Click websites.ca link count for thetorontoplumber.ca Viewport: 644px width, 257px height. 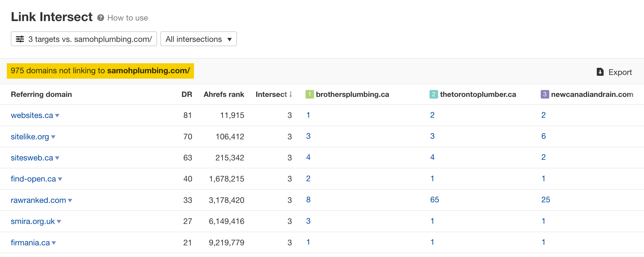tap(432, 115)
